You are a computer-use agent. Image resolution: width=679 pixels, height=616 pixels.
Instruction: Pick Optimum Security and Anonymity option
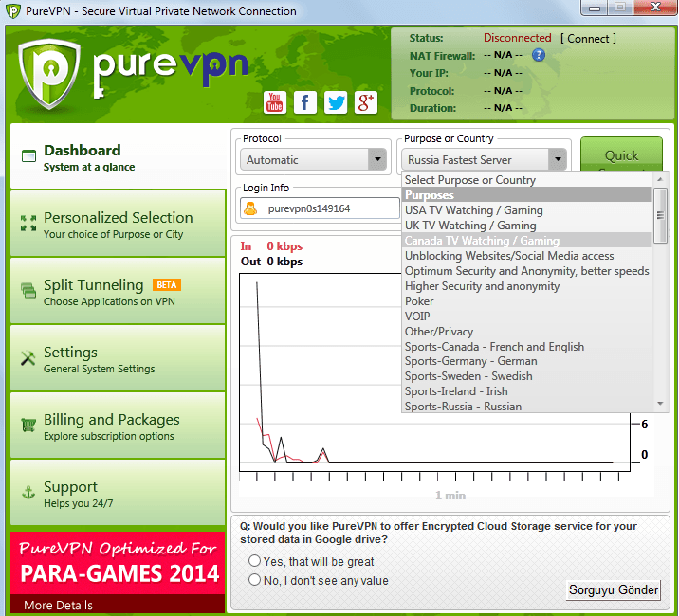pos(527,271)
